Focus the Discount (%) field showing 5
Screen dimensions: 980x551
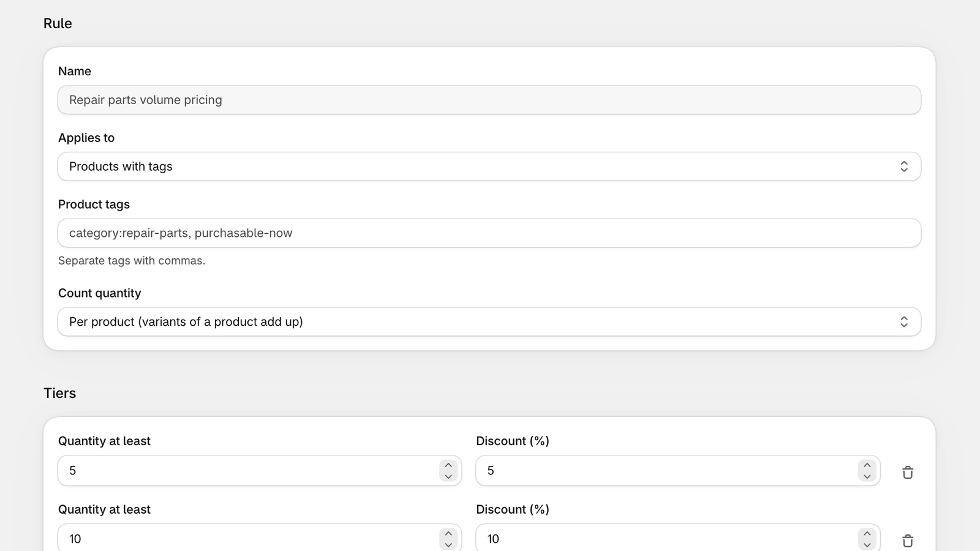pos(678,471)
